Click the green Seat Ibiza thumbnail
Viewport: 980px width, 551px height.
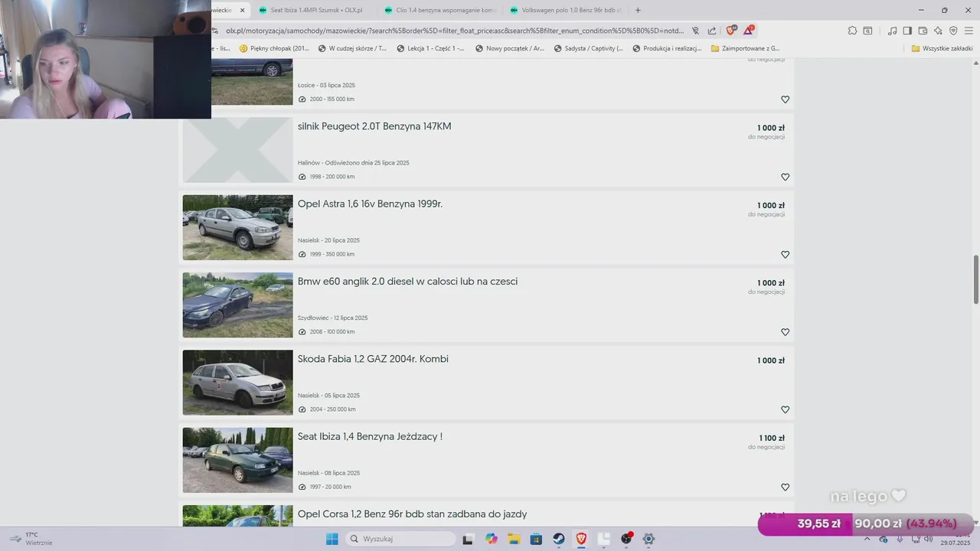pos(237,460)
